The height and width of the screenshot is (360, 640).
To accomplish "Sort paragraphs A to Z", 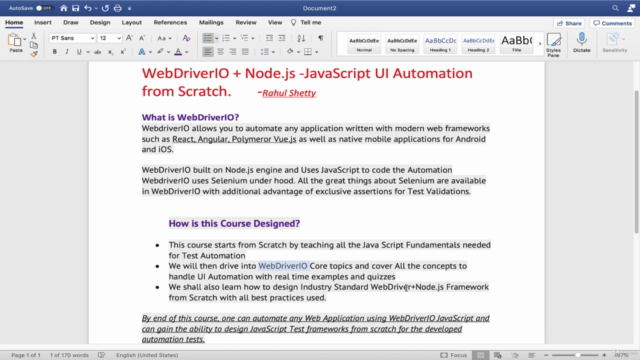I will pos(301,38).
